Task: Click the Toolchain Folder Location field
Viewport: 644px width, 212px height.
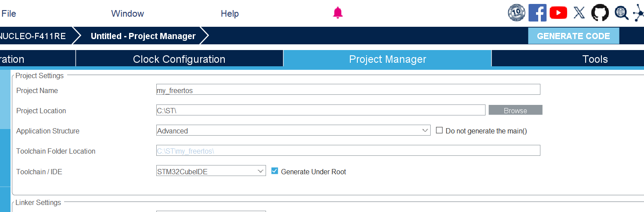Action: tap(348, 151)
